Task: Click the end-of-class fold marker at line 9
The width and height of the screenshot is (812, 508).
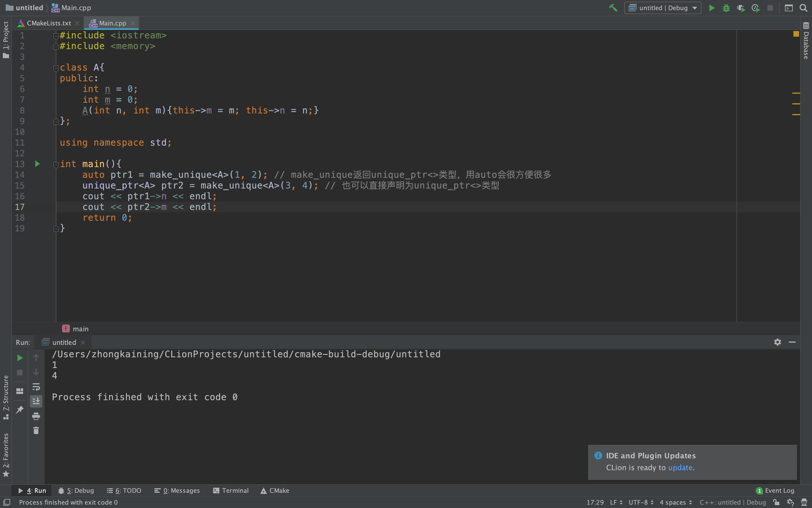Action: (56, 121)
